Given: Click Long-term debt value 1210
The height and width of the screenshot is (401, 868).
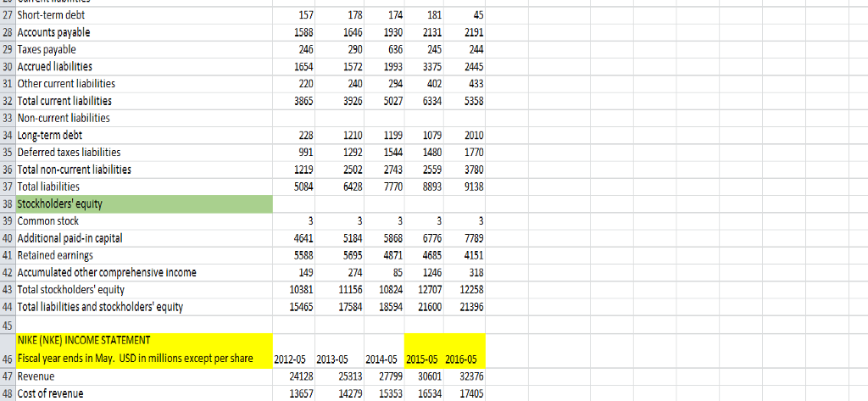Looking at the screenshot, I should (339, 135).
